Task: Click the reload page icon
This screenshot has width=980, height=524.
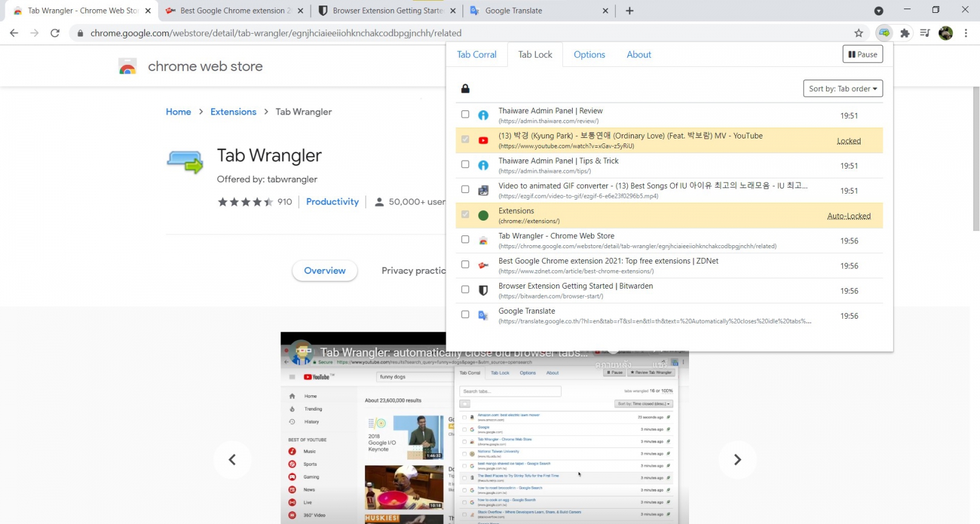Action: (55, 33)
